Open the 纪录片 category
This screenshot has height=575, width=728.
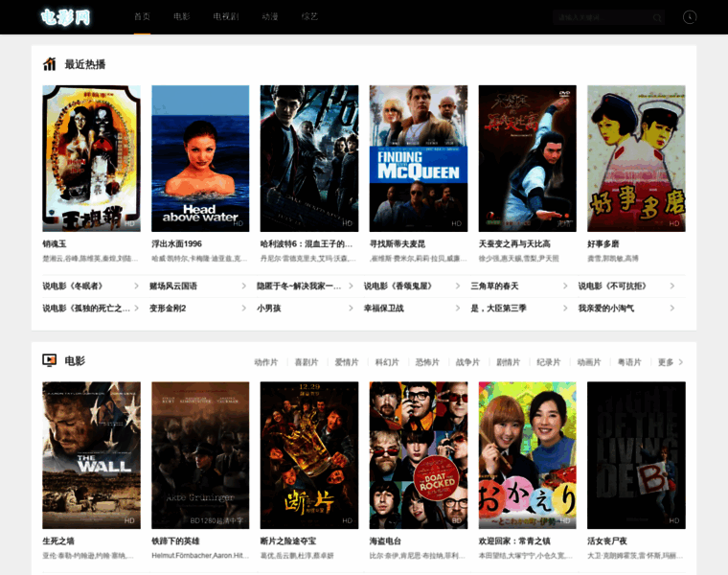point(548,362)
